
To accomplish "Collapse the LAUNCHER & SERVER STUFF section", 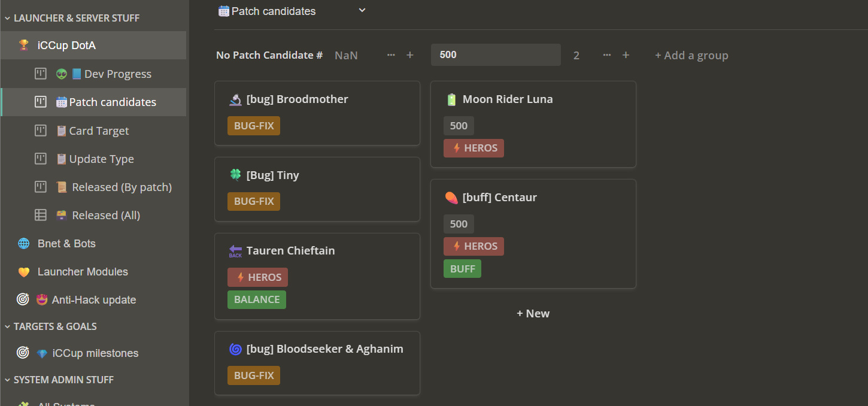I will [8, 19].
